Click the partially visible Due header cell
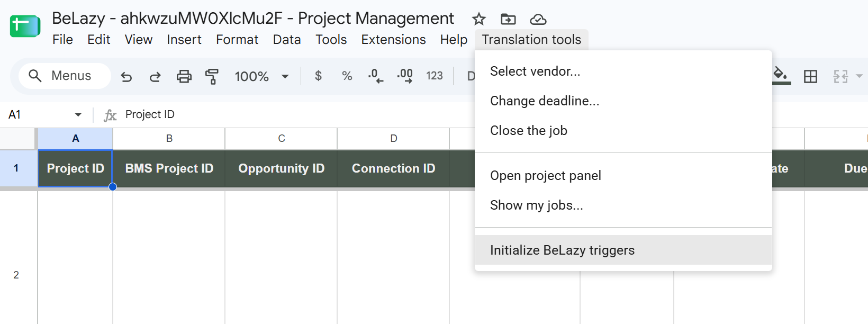This screenshot has width=868, height=324. (x=836, y=168)
